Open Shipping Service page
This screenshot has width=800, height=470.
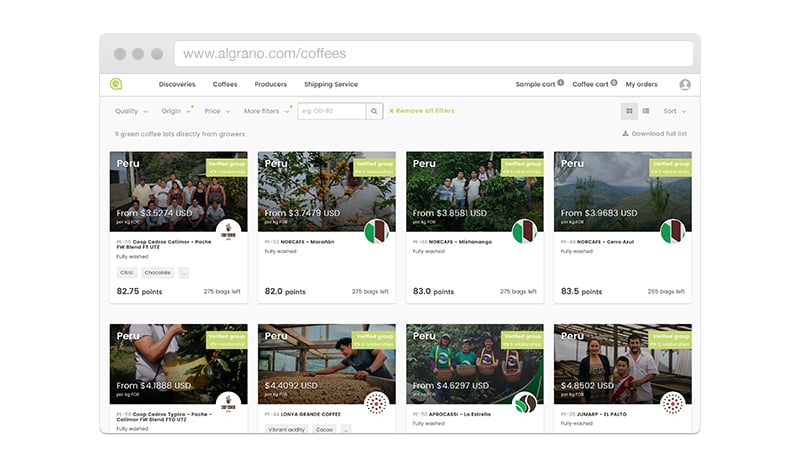(x=331, y=84)
